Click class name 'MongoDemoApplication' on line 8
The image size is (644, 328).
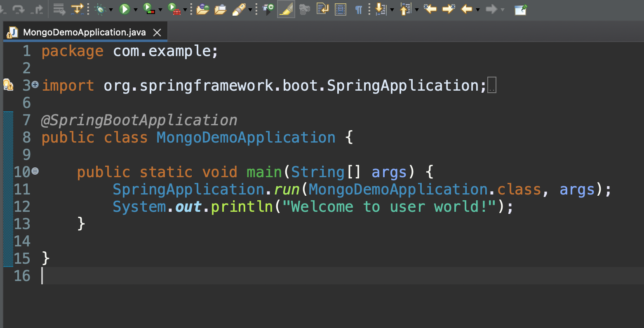[x=246, y=138]
